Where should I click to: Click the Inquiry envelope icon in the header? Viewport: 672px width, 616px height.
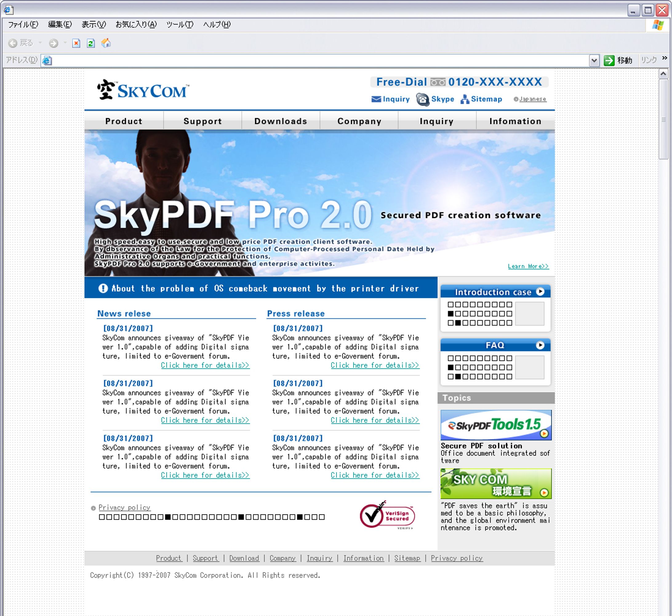(377, 99)
